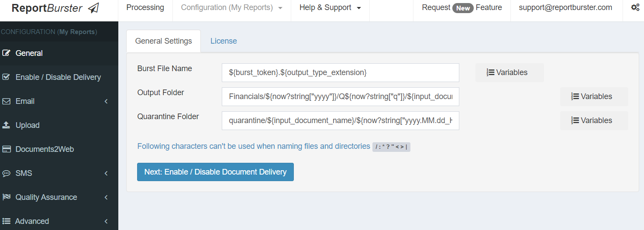Open the Configuration (My Reports) dropdown
Screen dimensions: 644x230
coord(231,8)
